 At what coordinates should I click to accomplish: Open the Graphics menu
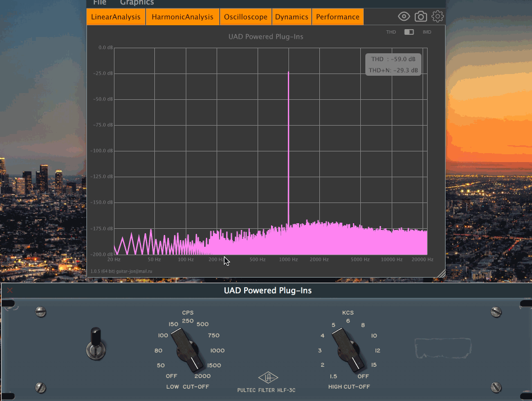coord(137,3)
